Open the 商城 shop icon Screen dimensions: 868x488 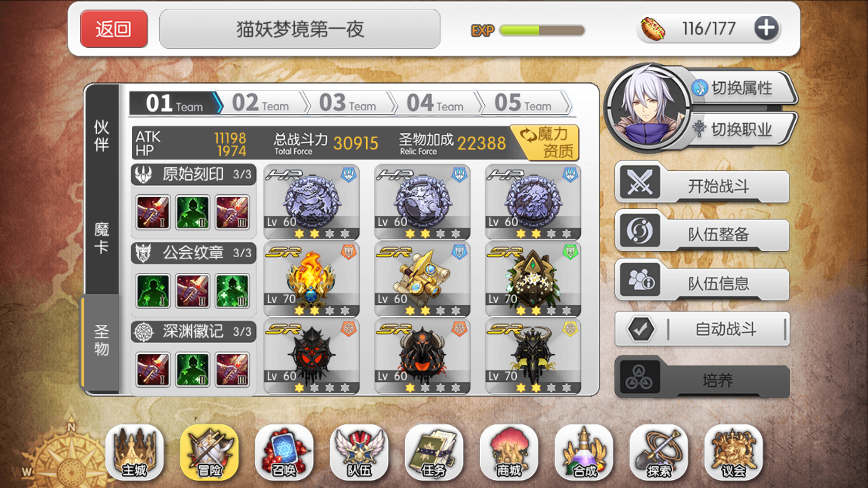(x=509, y=453)
